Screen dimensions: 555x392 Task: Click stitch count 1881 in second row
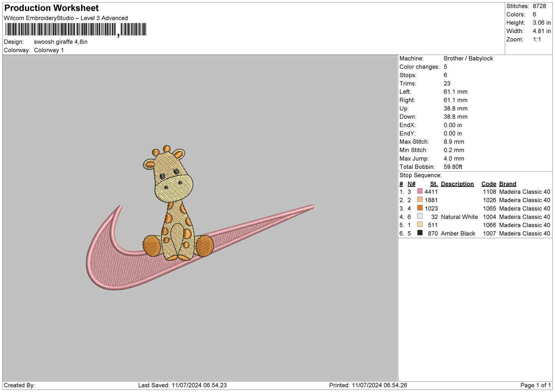431,200
